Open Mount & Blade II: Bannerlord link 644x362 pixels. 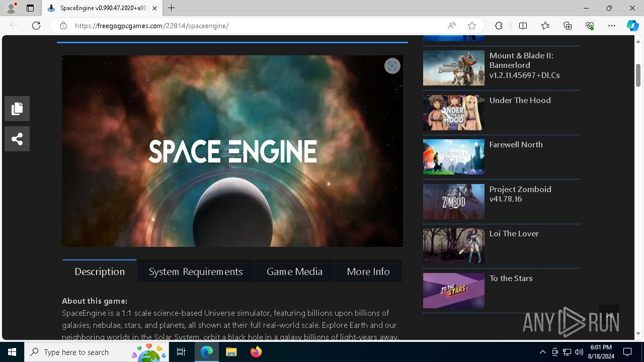point(525,65)
